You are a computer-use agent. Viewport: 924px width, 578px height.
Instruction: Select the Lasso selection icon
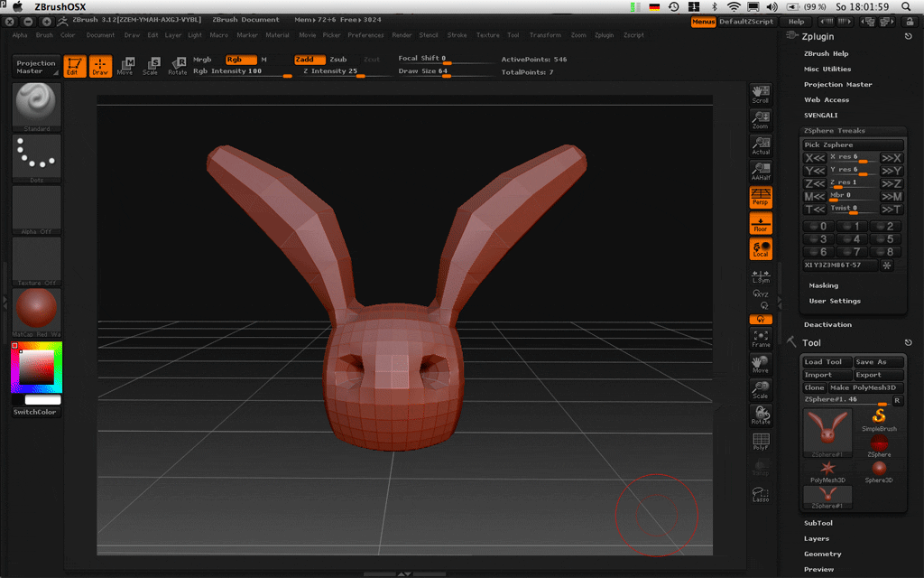761,494
